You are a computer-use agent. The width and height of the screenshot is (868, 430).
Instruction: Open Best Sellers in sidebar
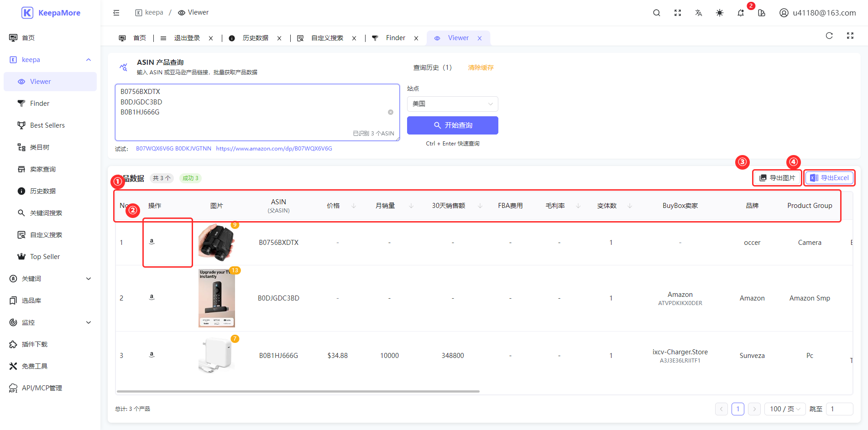[50, 125]
